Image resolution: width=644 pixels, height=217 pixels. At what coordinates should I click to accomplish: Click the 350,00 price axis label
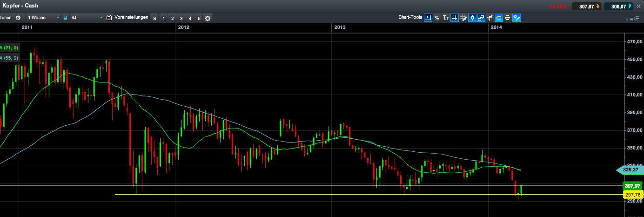(x=634, y=148)
